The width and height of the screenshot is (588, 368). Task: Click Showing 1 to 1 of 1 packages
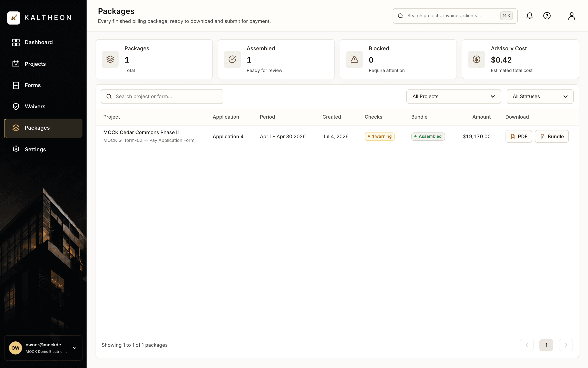click(135, 345)
